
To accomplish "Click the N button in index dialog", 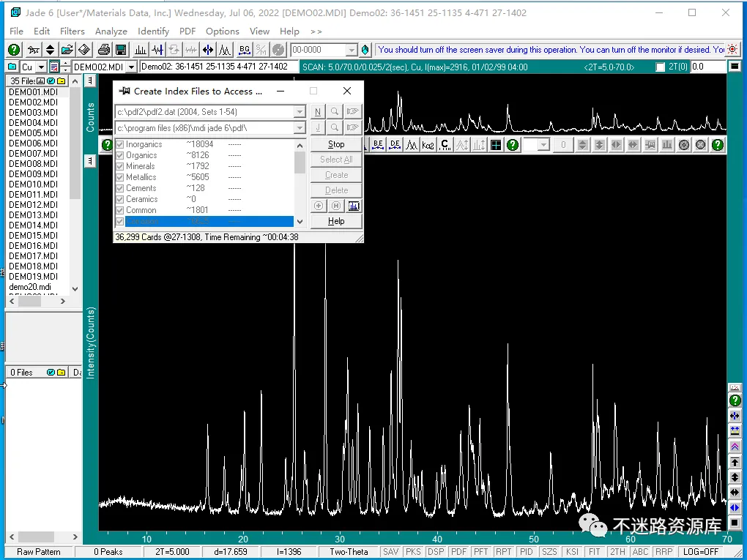I will coord(318,111).
